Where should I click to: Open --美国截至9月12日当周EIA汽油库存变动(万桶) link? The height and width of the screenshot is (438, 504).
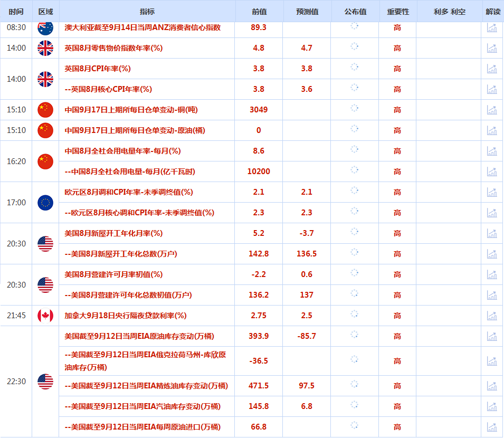pyautogui.click(x=142, y=406)
